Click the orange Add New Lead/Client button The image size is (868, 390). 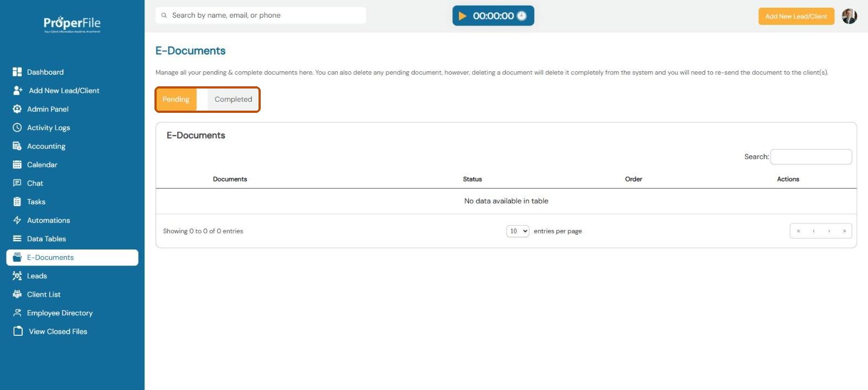(x=796, y=16)
